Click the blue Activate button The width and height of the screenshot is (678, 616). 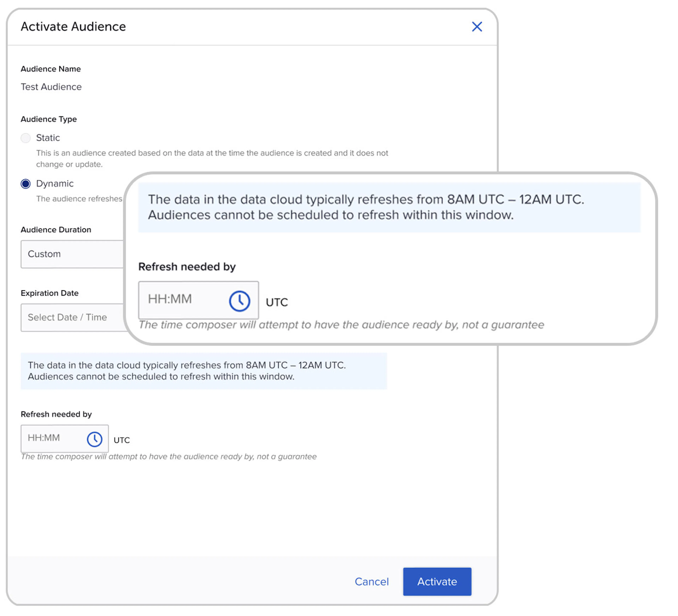tap(437, 582)
